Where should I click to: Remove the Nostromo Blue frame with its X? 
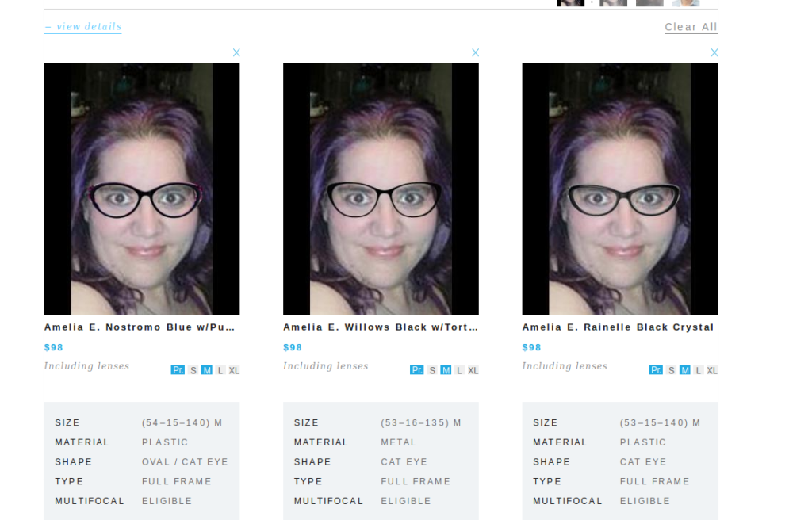[236, 52]
